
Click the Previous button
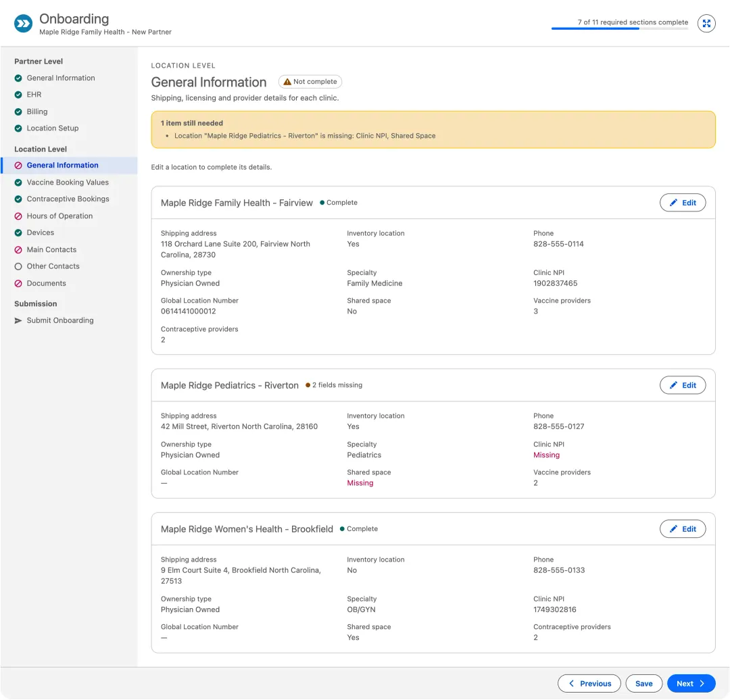[589, 684]
